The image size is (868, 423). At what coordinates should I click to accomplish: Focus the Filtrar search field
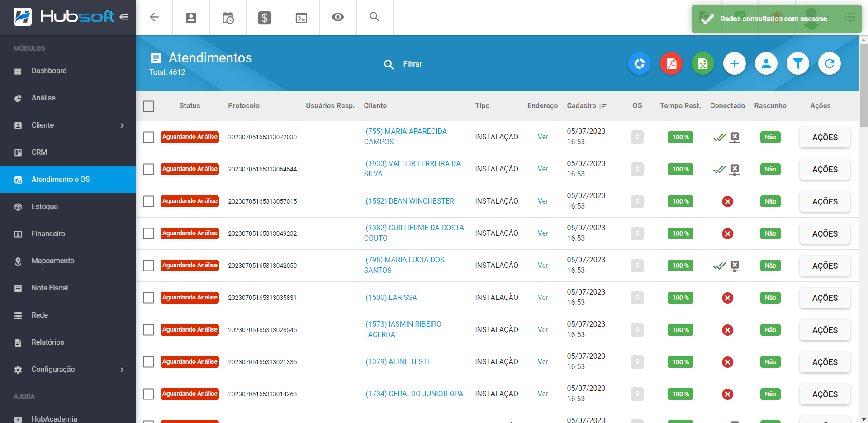pyautogui.click(x=508, y=64)
